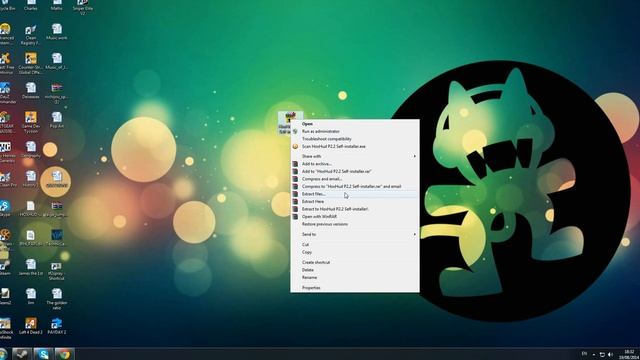
Task: Expand the Share with submenu
Action: coord(354,156)
